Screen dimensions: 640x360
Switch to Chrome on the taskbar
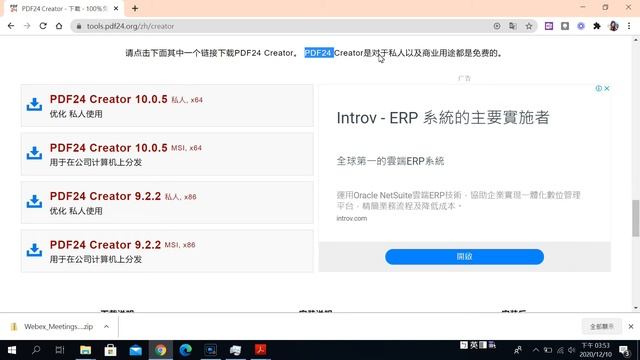160,350
